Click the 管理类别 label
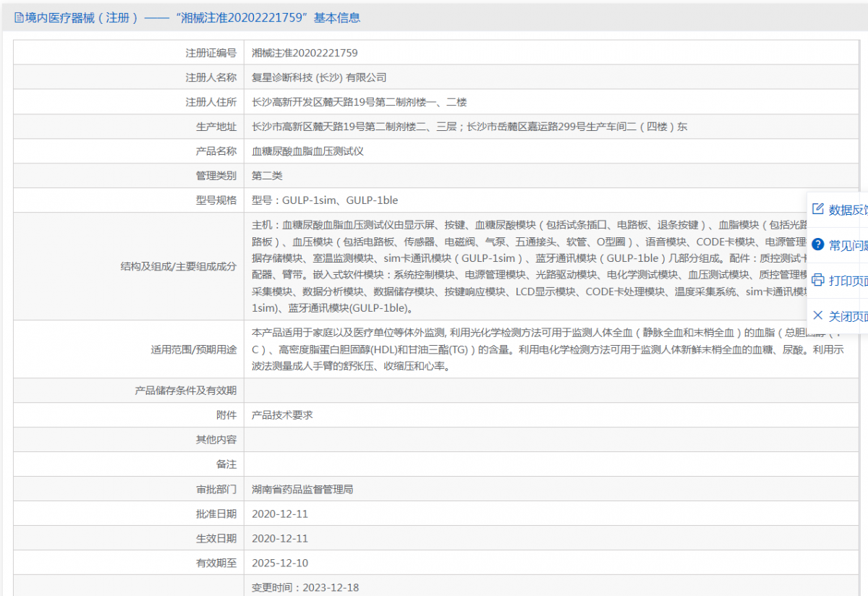The height and width of the screenshot is (596, 868). pyautogui.click(x=216, y=176)
